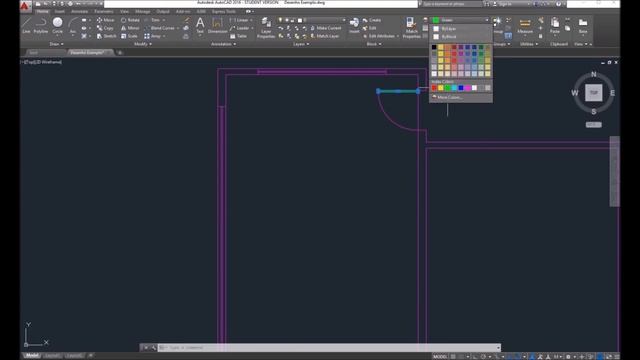Click the Mirror tool
This screenshot has height=360, width=640.
130,28
